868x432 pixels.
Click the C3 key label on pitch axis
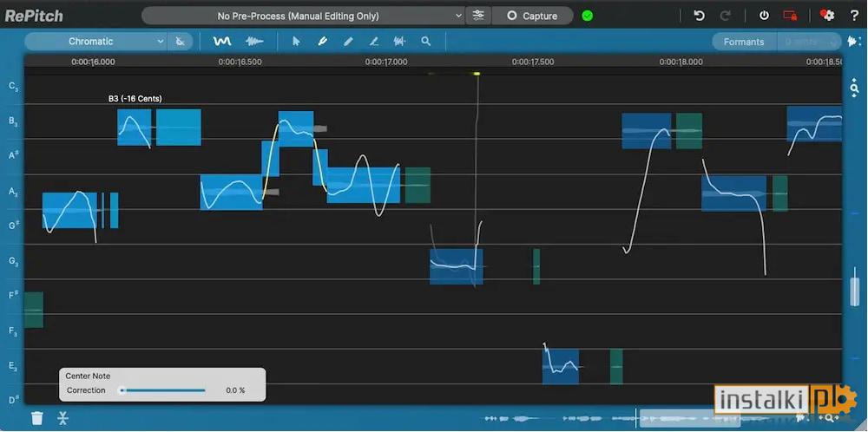[14, 86]
